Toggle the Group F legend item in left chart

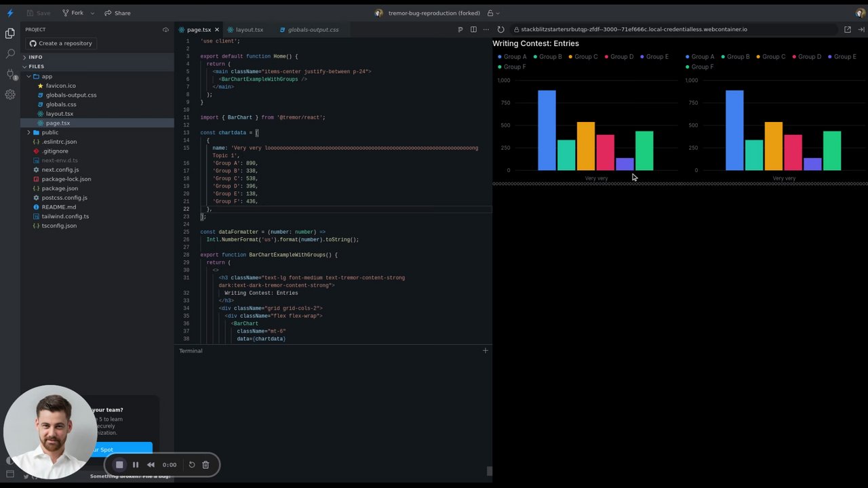[512, 67]
